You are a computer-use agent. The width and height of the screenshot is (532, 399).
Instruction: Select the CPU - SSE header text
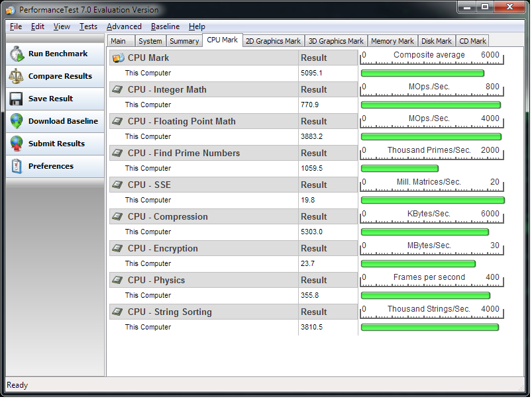[x=149, y=185]
